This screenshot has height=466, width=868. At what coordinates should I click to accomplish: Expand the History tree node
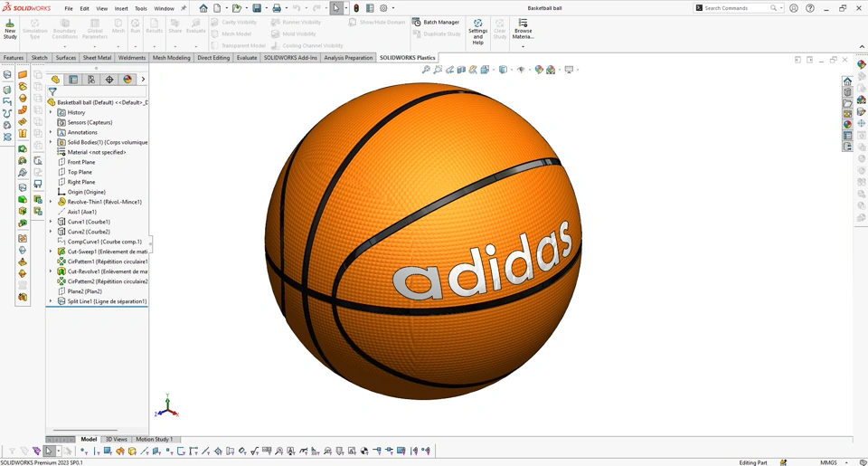pos(51,112)
